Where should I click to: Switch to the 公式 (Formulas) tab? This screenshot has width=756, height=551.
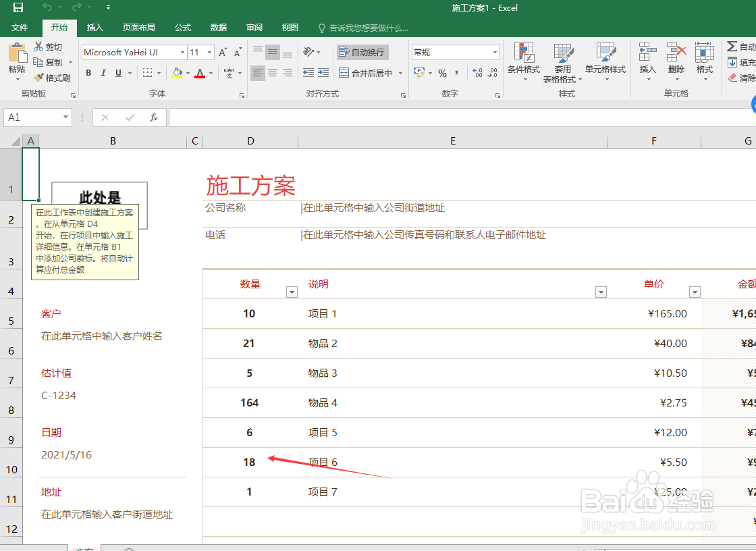pyautogui.click(x=183, y=28)
